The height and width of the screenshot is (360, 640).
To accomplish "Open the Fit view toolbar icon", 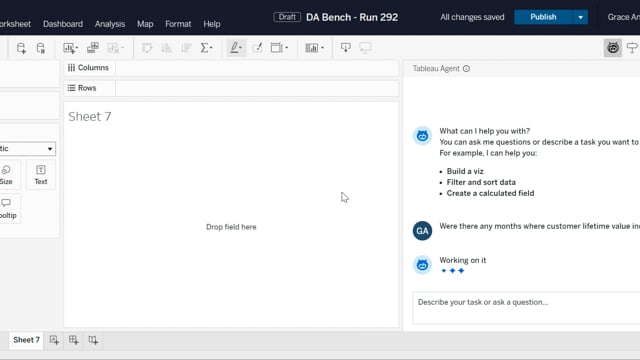I will point(279,48).
